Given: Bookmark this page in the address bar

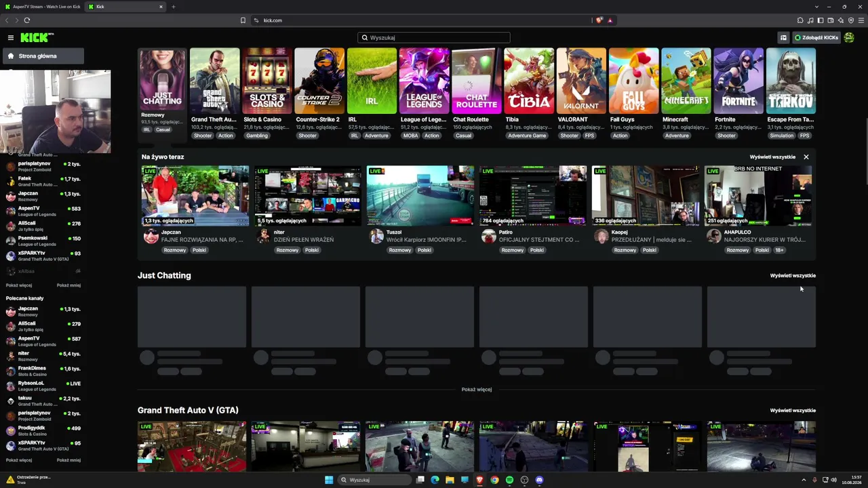Looking at the screenshot, I should (243, 20).
